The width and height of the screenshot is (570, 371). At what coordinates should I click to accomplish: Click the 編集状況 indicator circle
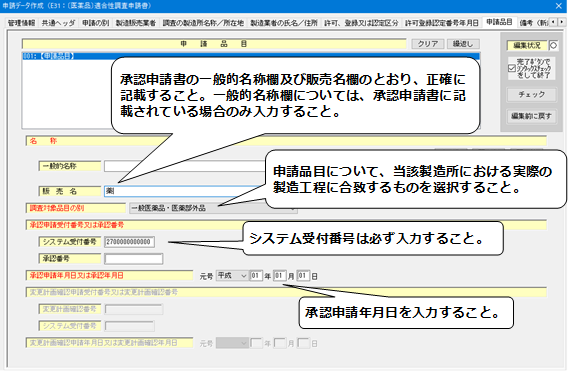[553, 45]
